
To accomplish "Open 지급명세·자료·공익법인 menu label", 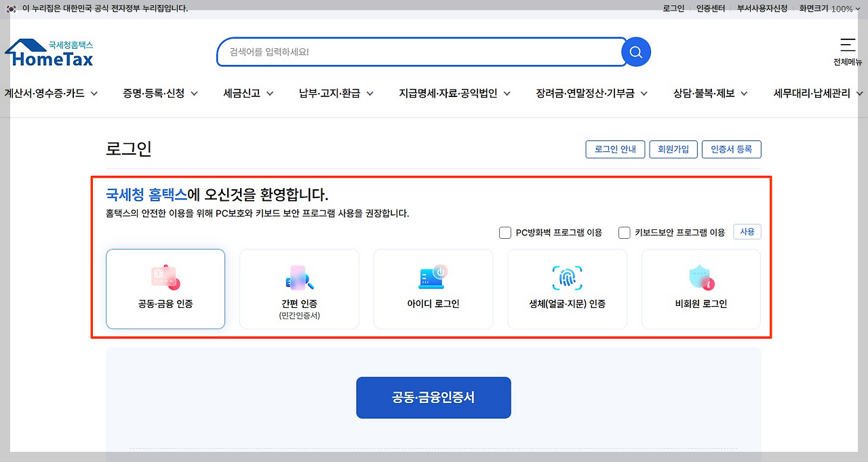I will tap(448, 94).
